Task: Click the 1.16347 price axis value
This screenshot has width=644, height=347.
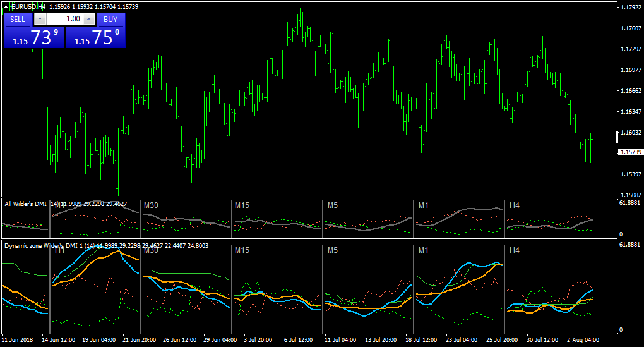Action: pyautogui.click(x=631, y=112)
